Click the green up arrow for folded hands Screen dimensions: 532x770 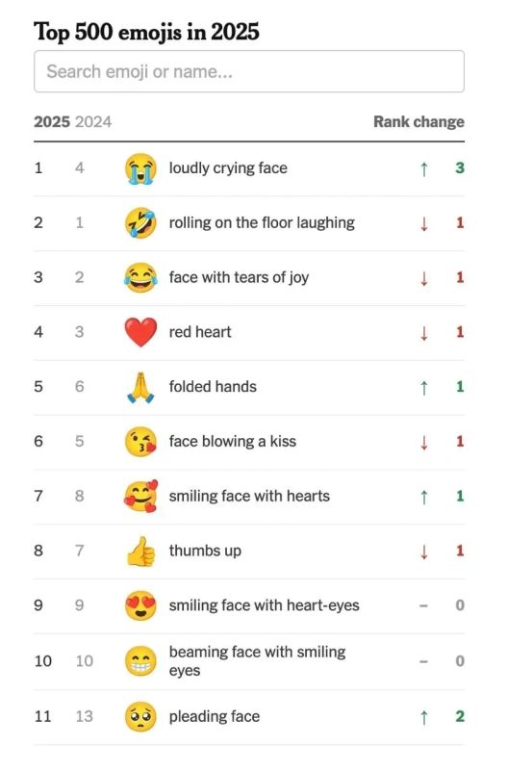click(x=424, y=388)
